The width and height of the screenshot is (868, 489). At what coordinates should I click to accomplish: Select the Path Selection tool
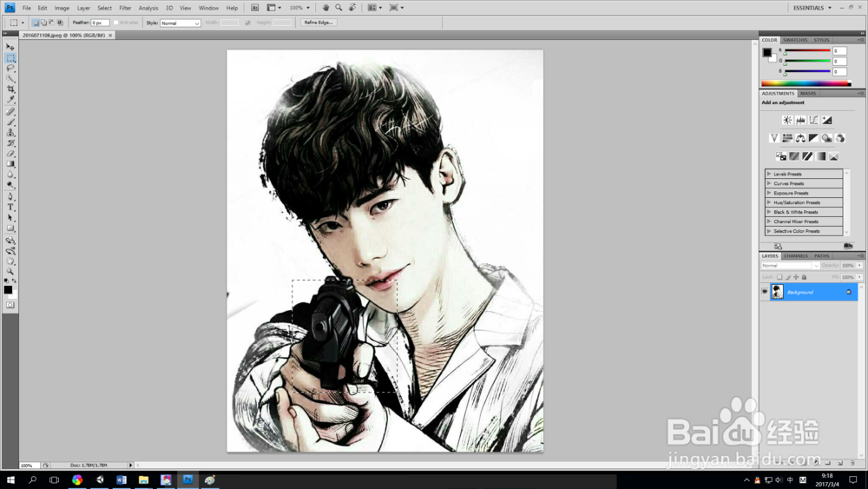10,218
